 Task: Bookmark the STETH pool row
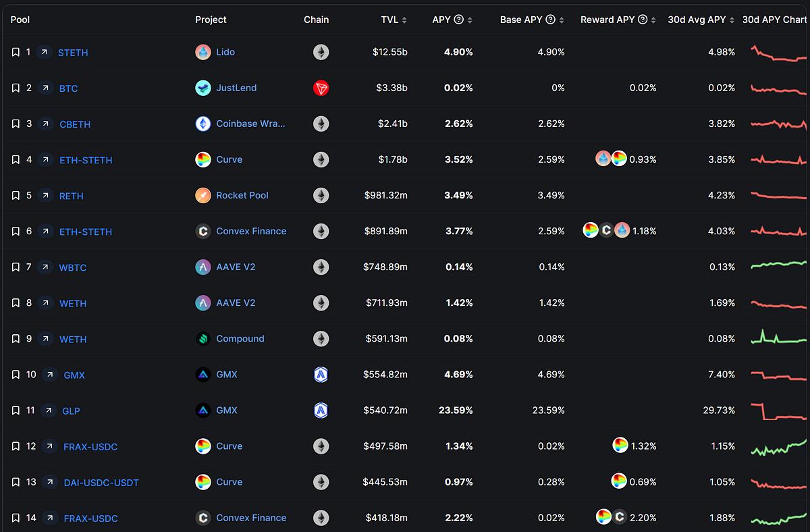[16, 52]
